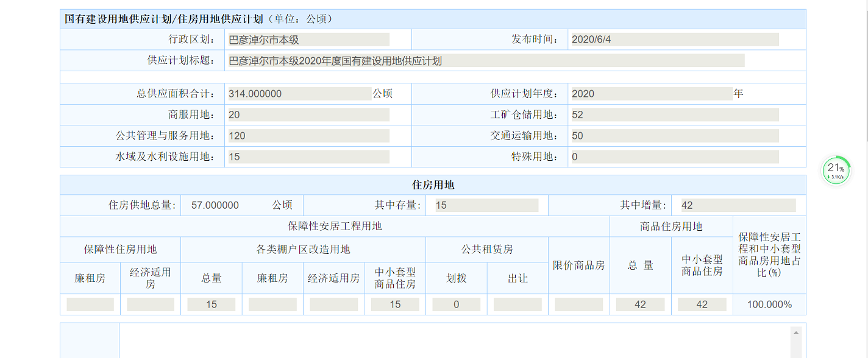Select the 水域及水利设施用地 field showing 15
868x358 pixels.
(x=308, y=157)
